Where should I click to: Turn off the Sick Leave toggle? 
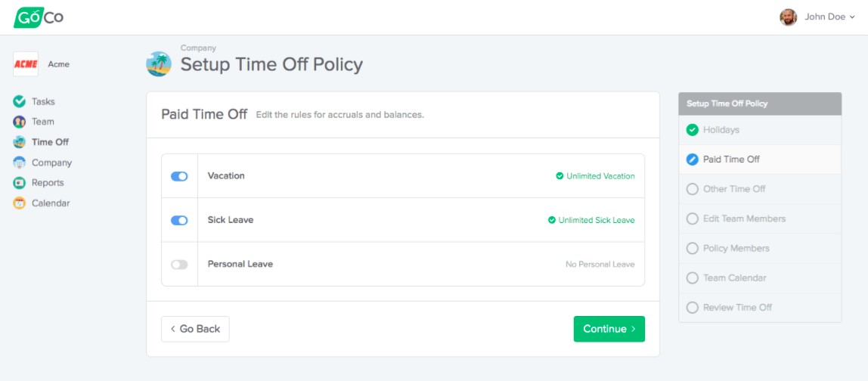point(179,221)
